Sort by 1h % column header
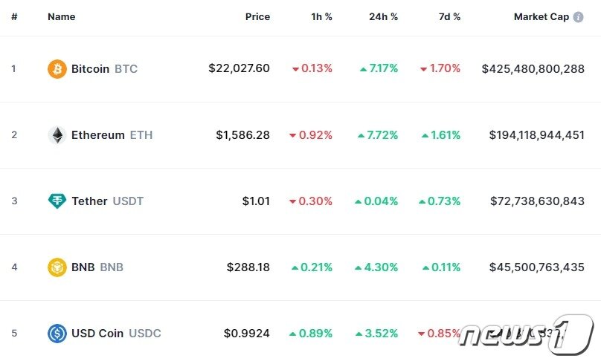The width and height of the screenshot is (601, 364). tap(321, 17)
